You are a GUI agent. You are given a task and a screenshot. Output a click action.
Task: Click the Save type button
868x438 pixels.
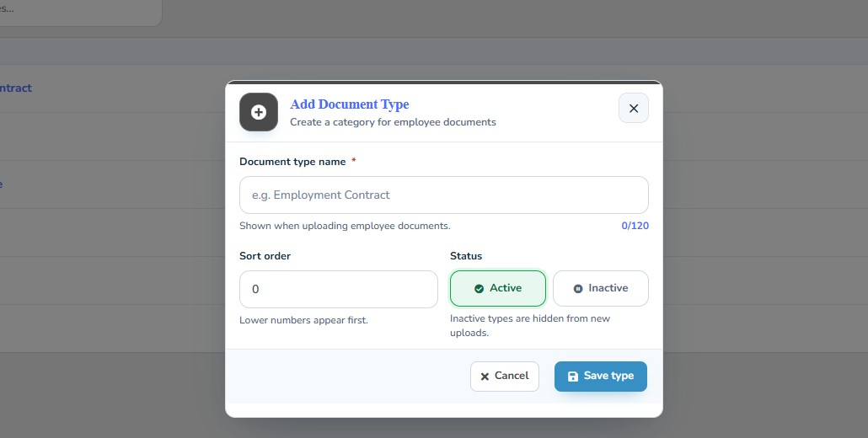pos(601,376)
